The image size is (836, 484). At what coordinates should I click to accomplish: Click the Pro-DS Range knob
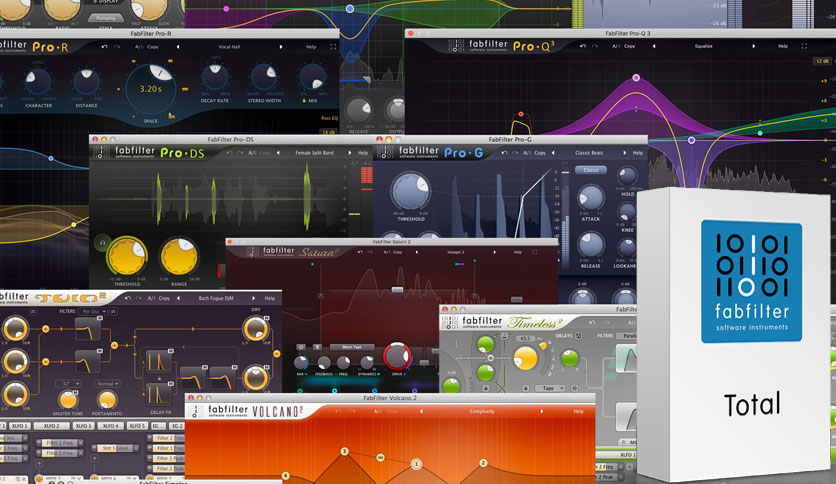tap(179, 257)
